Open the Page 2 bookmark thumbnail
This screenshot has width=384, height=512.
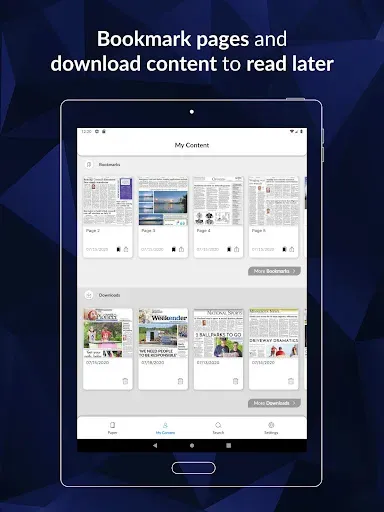(x=108, y=201)
